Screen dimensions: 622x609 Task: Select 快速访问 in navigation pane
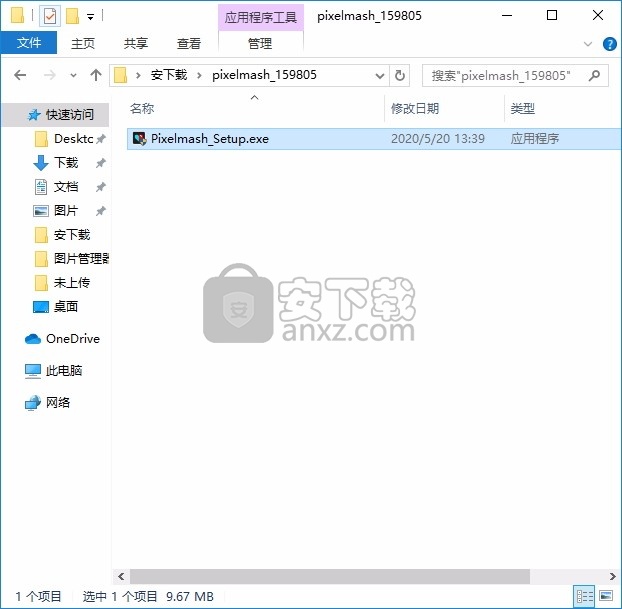(x=56, y=115)
